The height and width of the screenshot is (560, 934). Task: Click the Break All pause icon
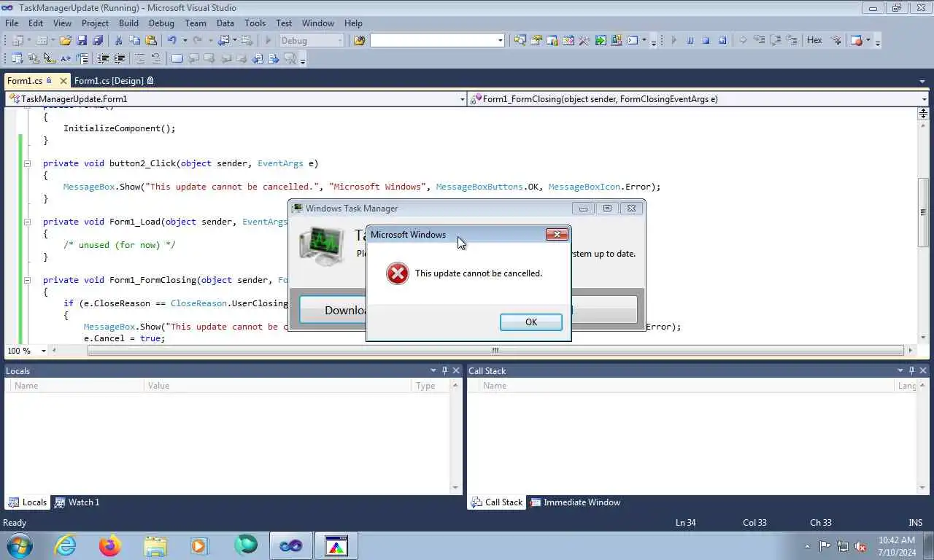[690, 41]
